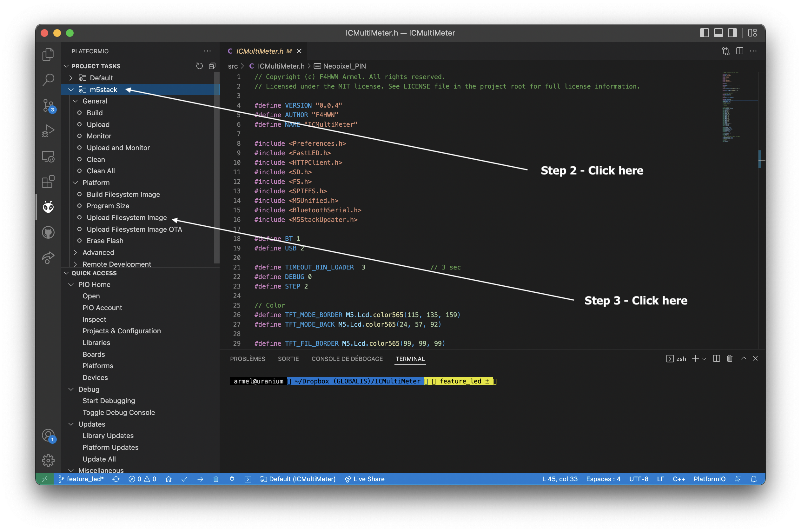Open the Search view in activity bar
This screenshot has width=801, height=532.
tap(48, 80)
